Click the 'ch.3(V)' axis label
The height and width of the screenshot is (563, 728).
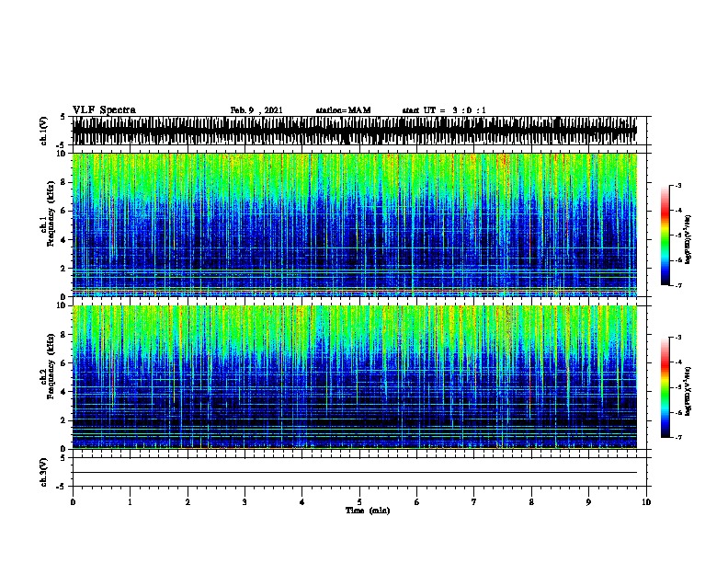[x=43, y=472]
